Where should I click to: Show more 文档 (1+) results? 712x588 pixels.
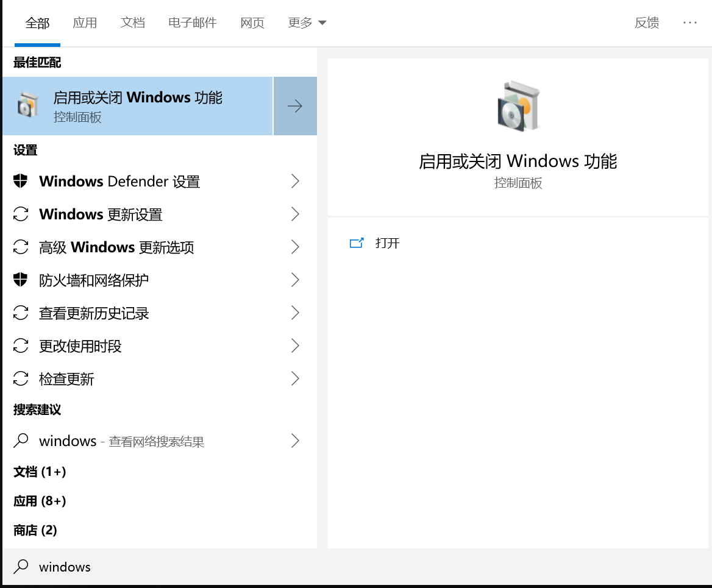coord(40,472)
